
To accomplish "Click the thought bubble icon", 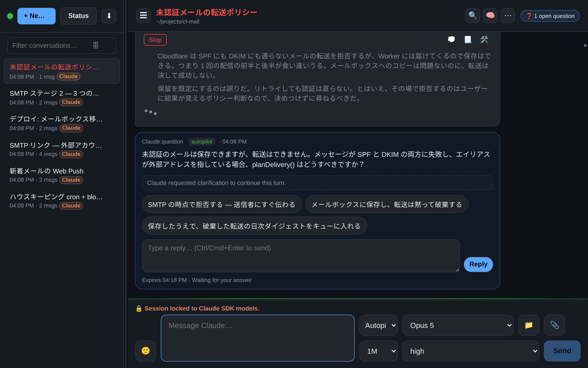I will 451,39.
